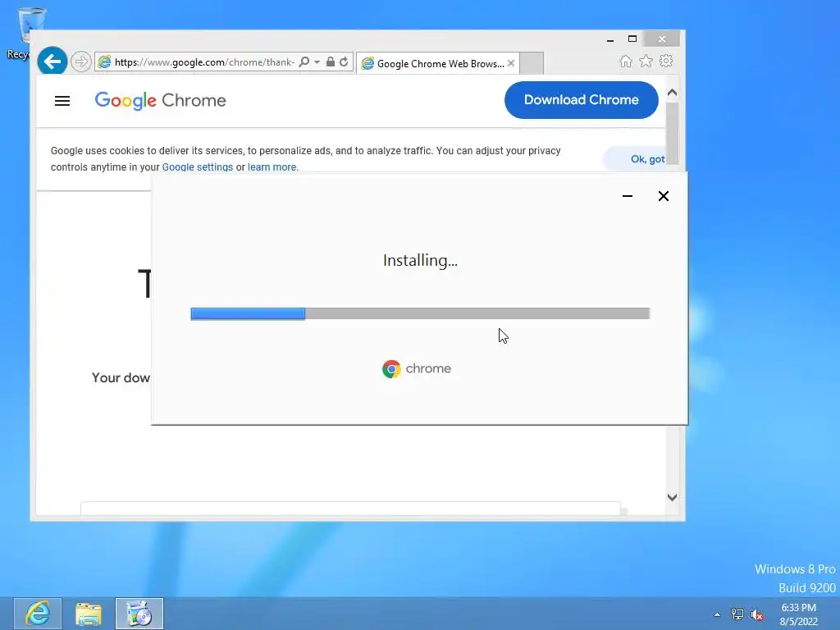Click the installation progress bar
Image resolution: width=840 pixels, height=630 pixels.
420,313
